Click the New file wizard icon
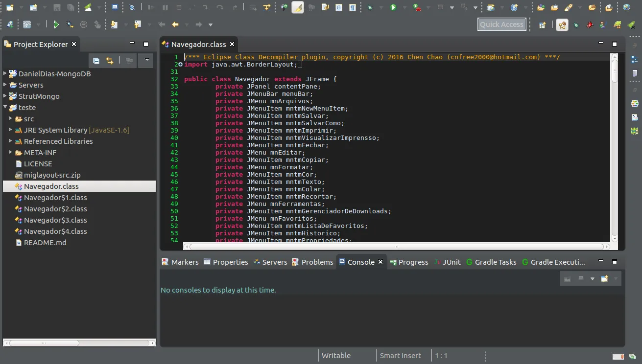 (x=9, y=7)
